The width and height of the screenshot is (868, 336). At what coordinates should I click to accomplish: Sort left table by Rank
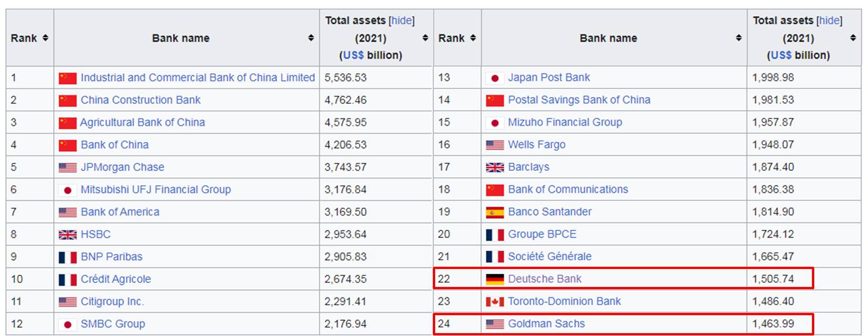[45, 38]
